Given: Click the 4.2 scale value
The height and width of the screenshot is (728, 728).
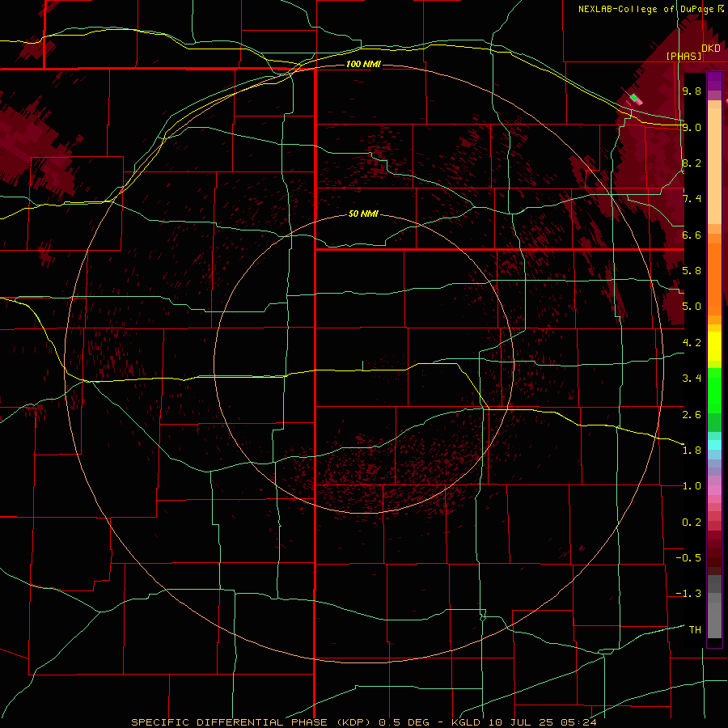Looking at the screenshot, I should [x=692, y=343].
